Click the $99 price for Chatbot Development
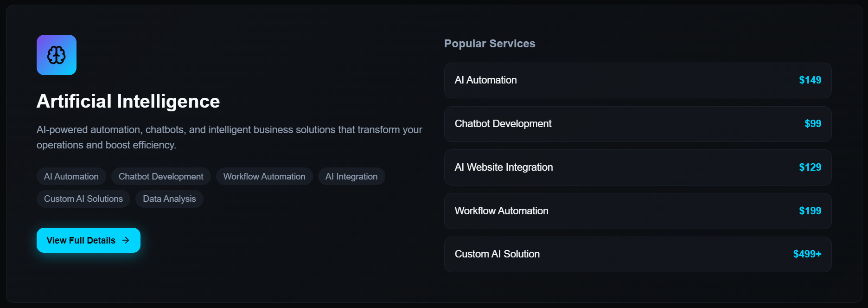The image size is (868, 308). coord(813,124)
